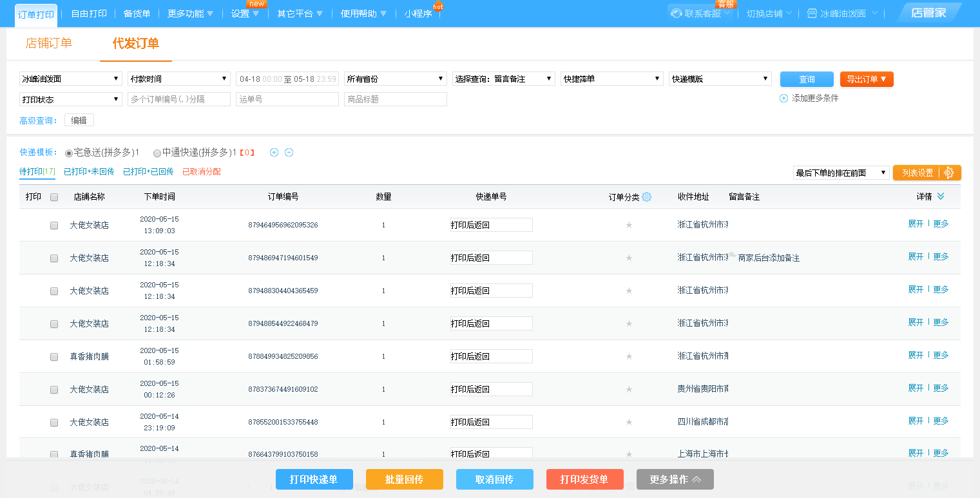This screenshot has width=980, height=498.
Task: Open the 已打印+未回传 status tab
Action: 89,172
